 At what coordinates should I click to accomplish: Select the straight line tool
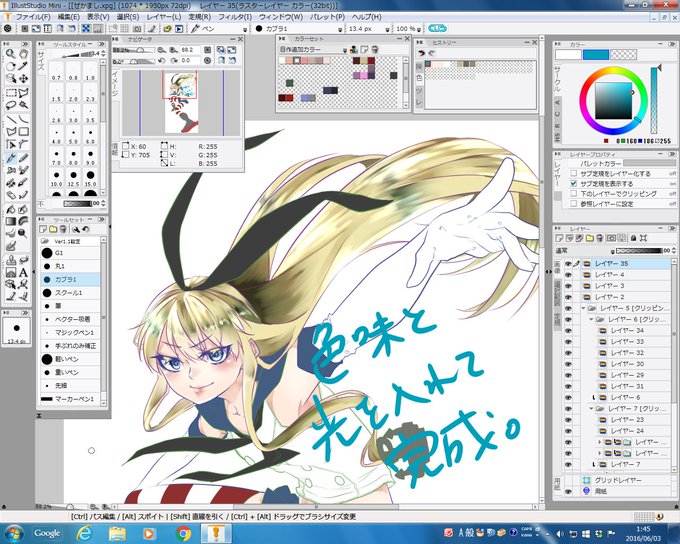(x=10, y=119)
